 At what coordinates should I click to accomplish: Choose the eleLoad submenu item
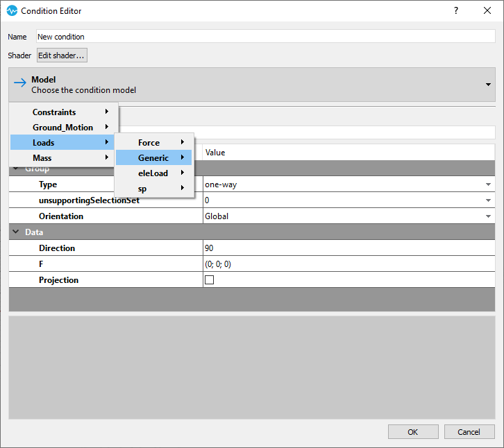153,173
